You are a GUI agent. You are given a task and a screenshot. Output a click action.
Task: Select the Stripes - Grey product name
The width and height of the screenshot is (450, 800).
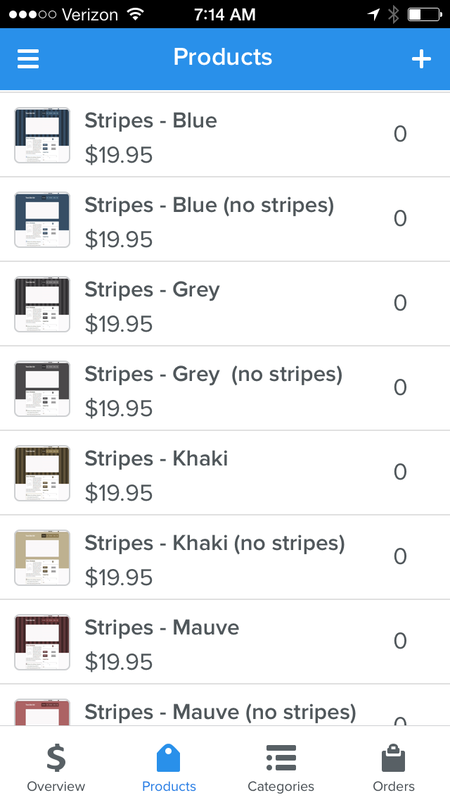tap(152, 290)
